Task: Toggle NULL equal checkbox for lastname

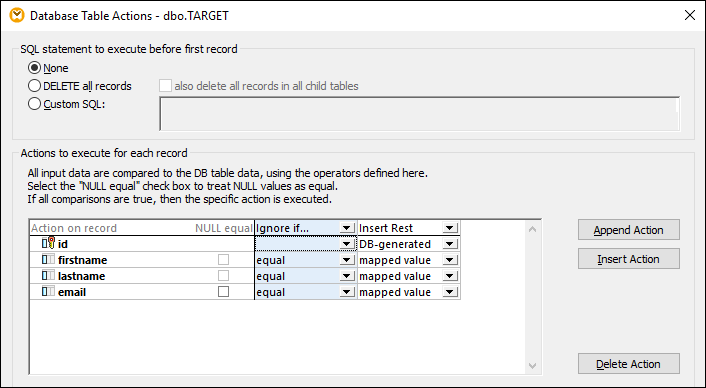Action: [x=223, y=275]
